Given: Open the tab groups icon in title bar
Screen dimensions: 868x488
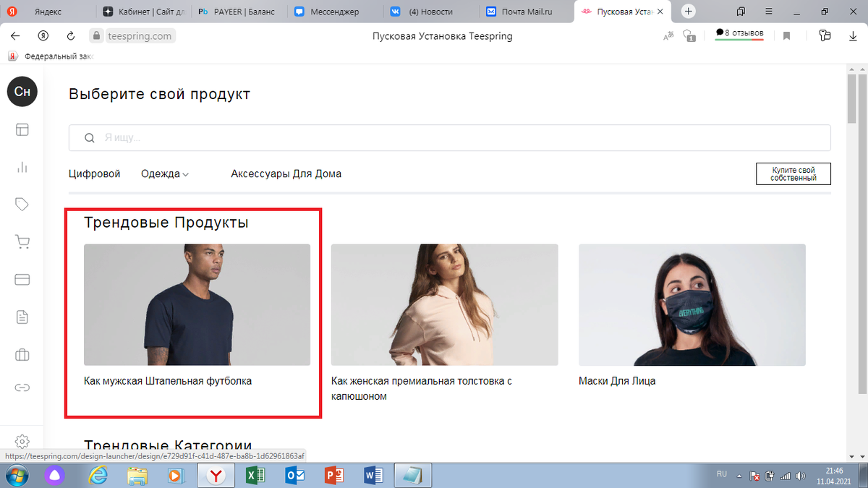Looking at the screenshot, I should point(741,12).
